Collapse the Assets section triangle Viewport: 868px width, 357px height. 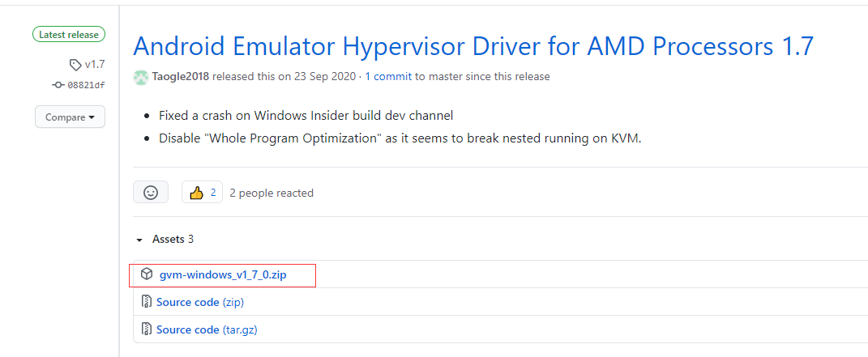point(139,240)
